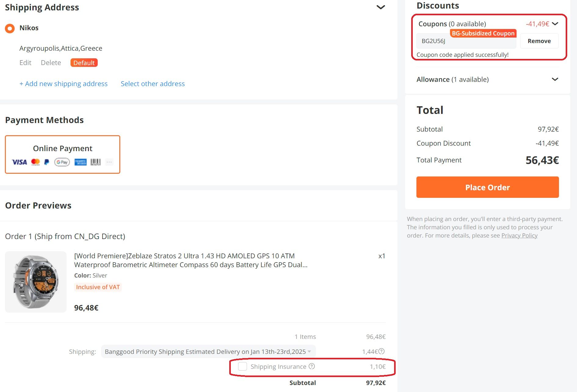
Task: Open the Privacy Policy link
Action: [x=519, y=235]
